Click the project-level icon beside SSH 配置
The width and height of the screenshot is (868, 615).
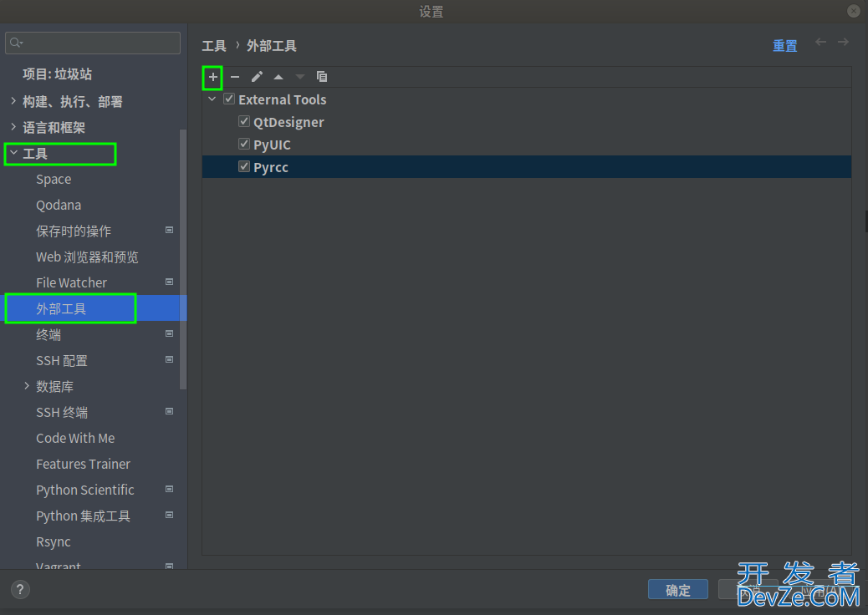170,359
